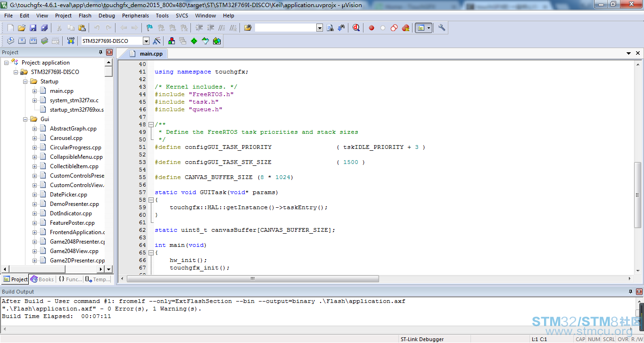Unindent the selected lines using the unindent icon

point(211,28)
